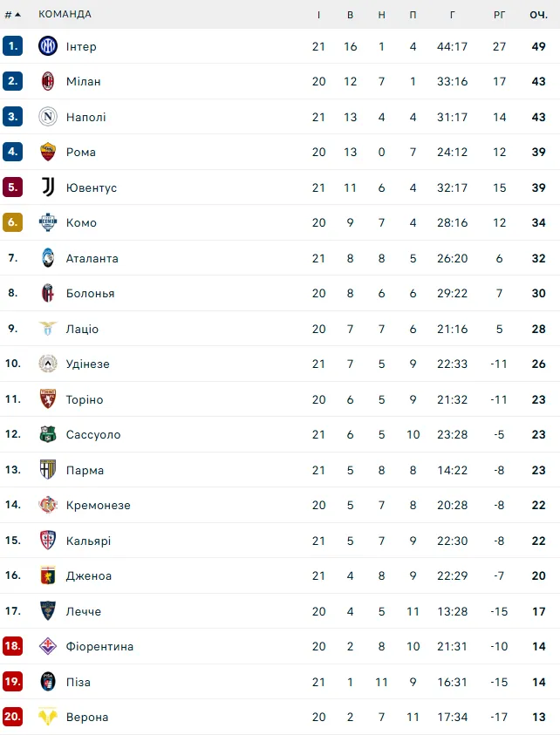Click the gold position 6 badge
This screenshot has height=735, width=560.
click(12, 222)
